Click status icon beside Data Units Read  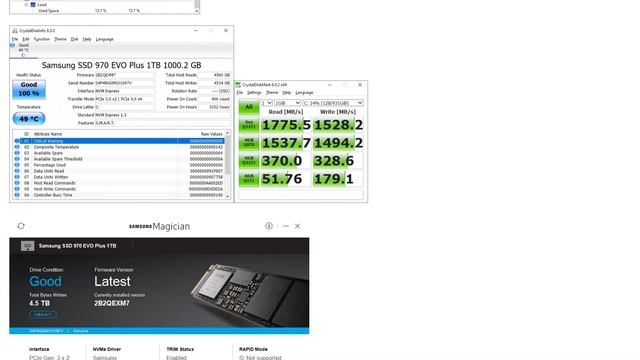[x=17, y=171]
